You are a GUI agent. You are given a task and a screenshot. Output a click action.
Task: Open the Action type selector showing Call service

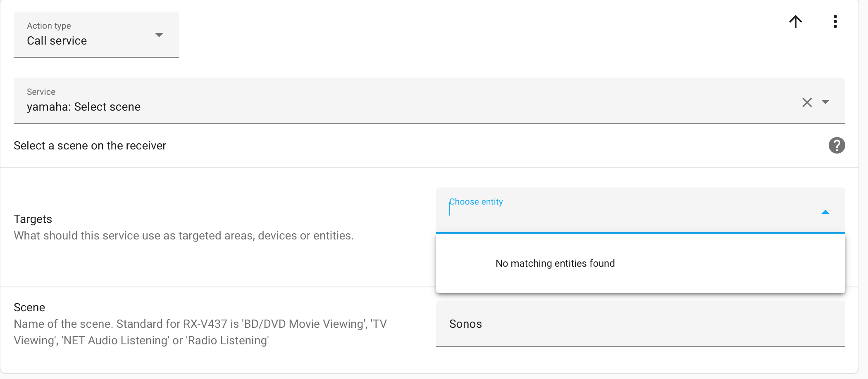coord(95,35)
